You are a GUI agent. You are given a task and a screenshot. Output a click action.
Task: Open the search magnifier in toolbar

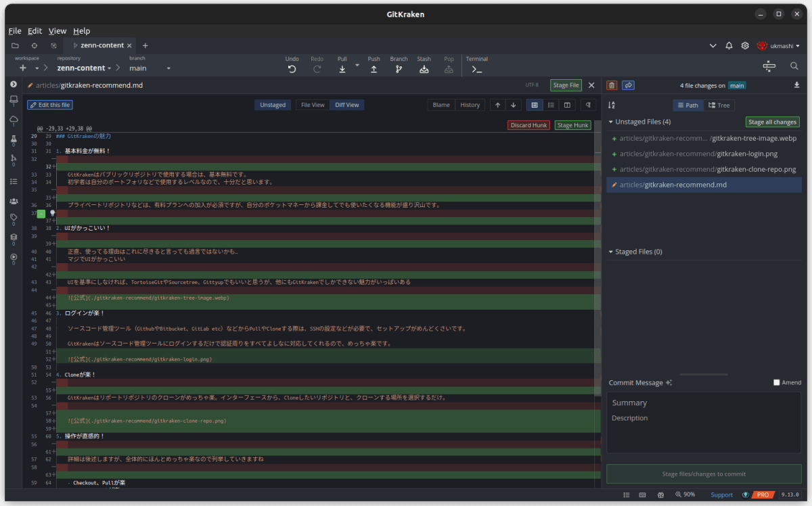tap(794, 66)
